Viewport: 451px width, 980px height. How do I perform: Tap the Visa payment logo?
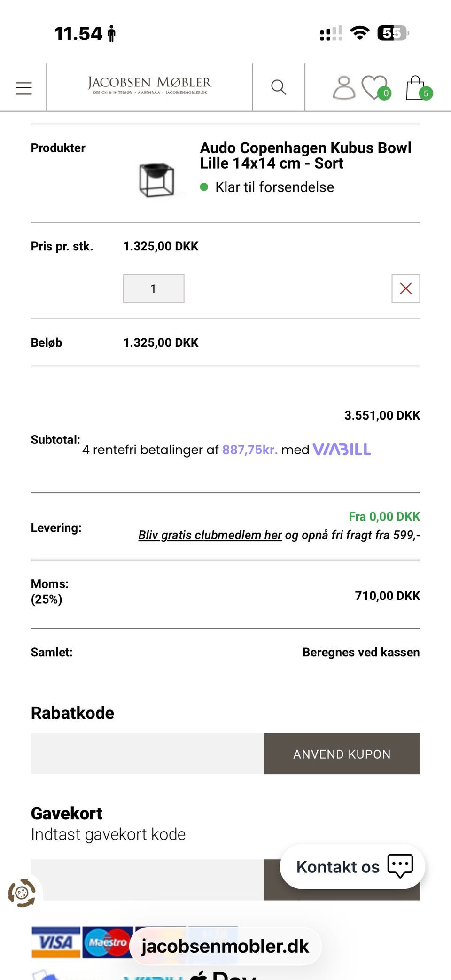coord(56,942)
